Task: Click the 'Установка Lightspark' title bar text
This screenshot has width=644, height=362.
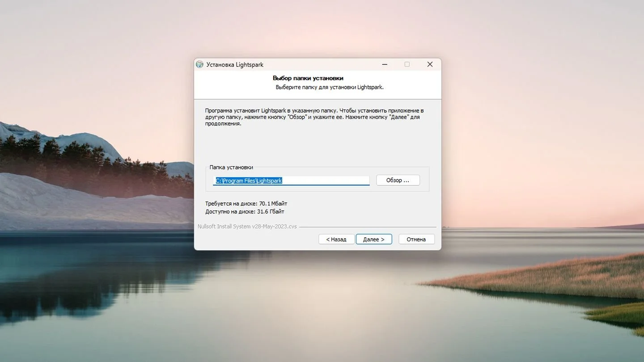Action: 235,64
